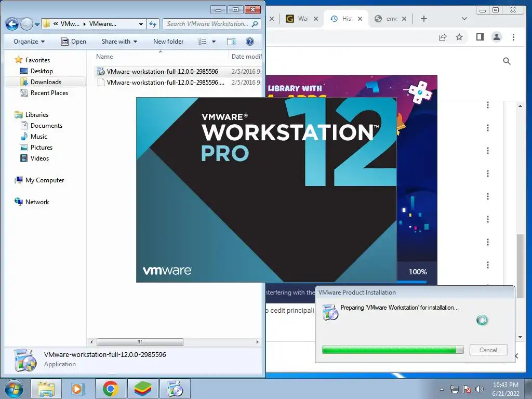Viewport: 532px width, 399px height.
Task: Click the installation progress bar
Action: tap(393, 350)
